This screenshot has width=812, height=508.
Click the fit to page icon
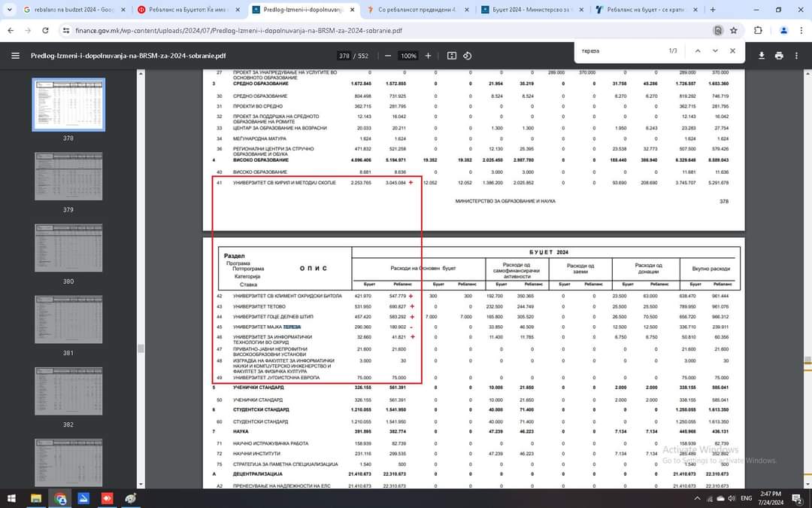pos(451,56)
